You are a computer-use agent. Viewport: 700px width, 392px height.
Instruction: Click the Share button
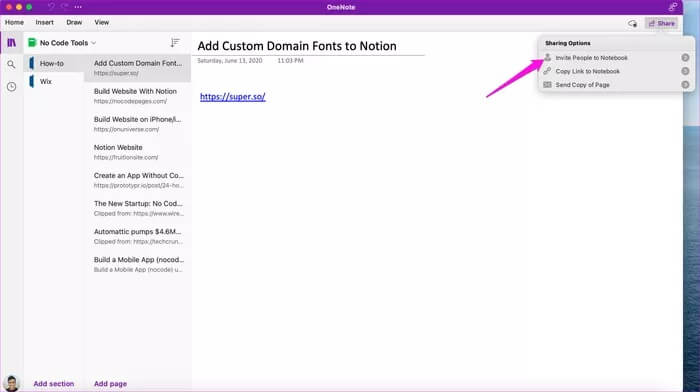tap(661, 23)
